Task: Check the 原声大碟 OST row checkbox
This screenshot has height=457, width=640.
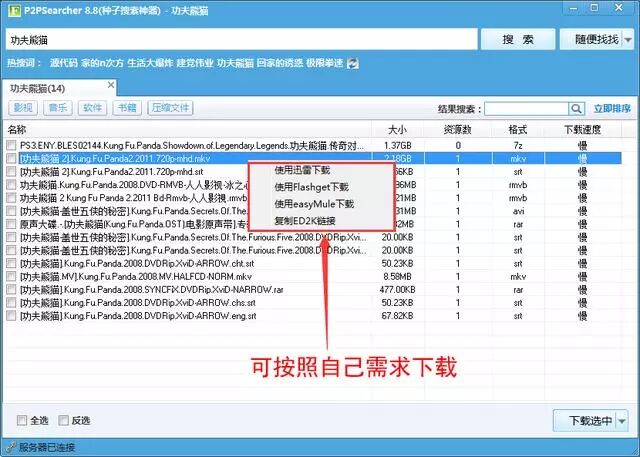Action: pos(11,224)
